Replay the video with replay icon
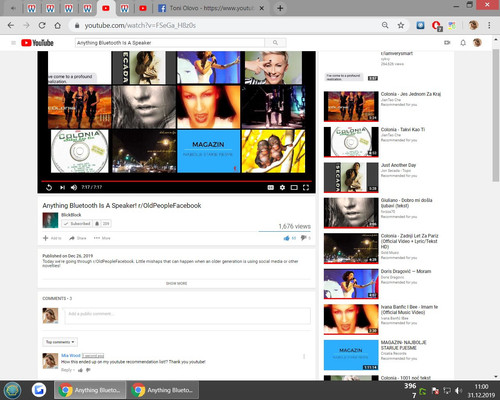Screen dimensions: 500x400 49,187
